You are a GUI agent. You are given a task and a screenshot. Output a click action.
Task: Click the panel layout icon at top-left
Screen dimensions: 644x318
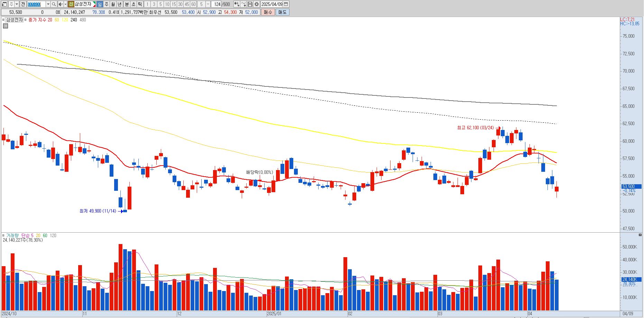(x=4, y=4)
